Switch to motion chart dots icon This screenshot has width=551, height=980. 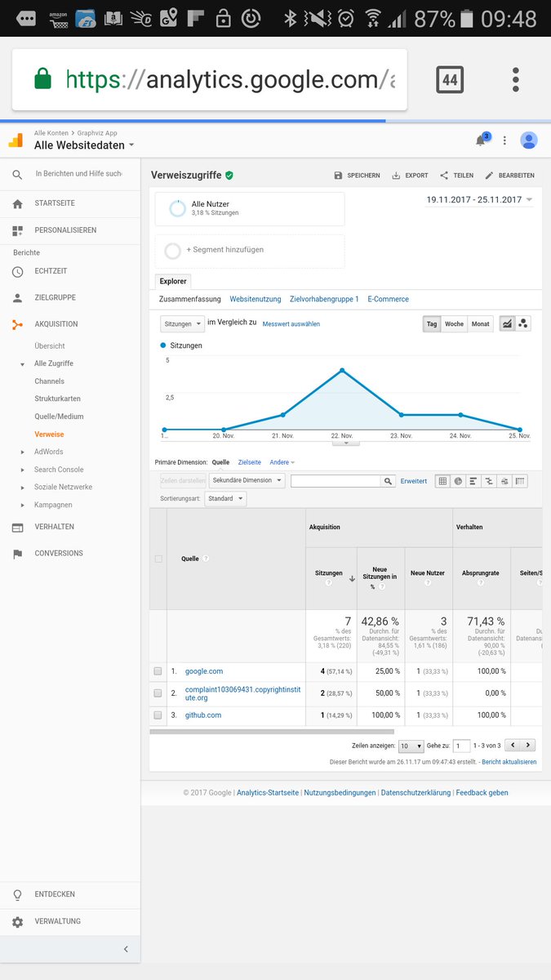tap(523, 324)
